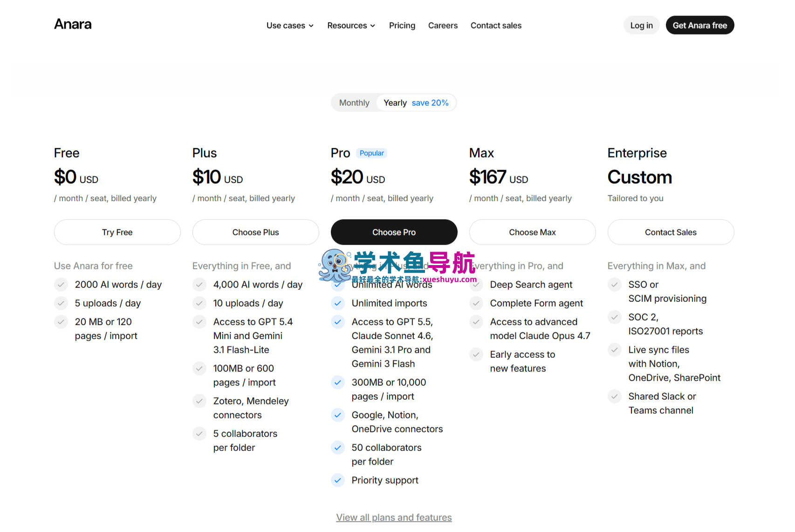The width and height of the screenshot is (795, 532).
Task: Click '100MB or 600 pages / import'
Action: click(x=245, y=375)
